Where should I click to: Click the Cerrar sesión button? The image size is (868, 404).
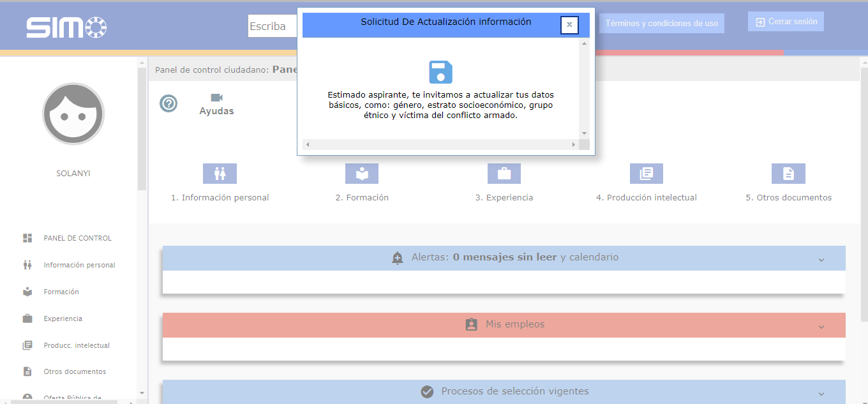tap(786, 22)
